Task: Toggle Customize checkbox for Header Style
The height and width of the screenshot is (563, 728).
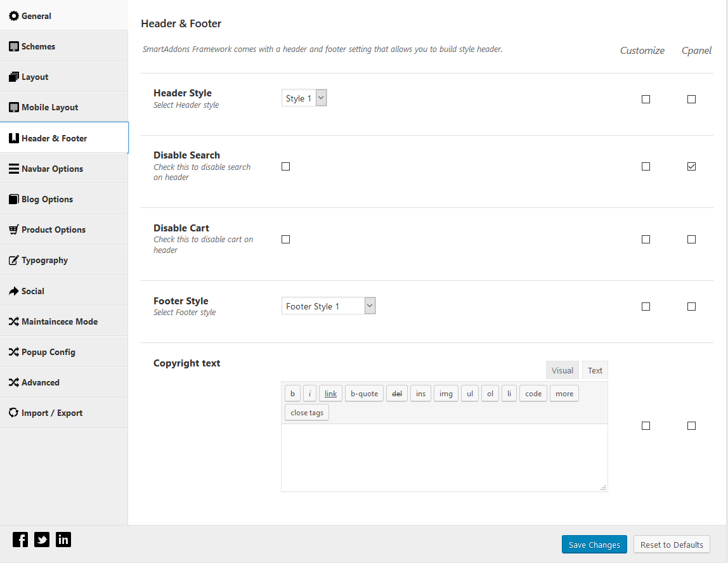Action: [x=646, y=99]
